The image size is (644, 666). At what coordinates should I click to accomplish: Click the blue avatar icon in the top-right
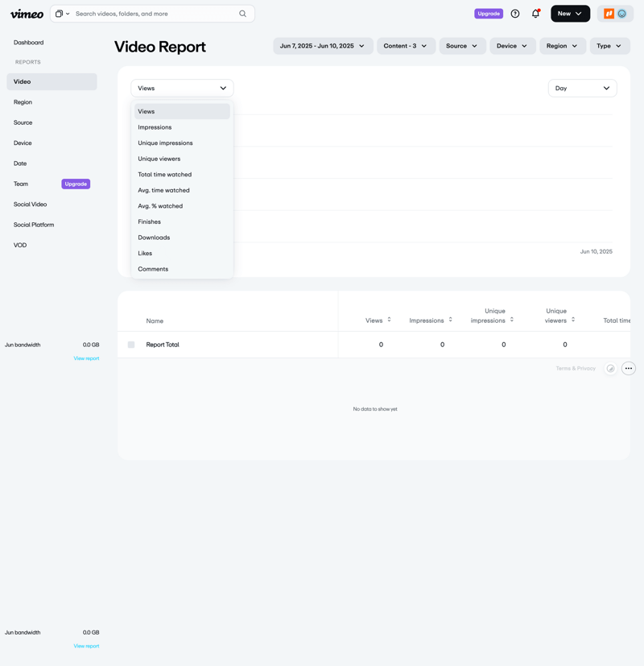pyautogui.click(x=621, y=14)
